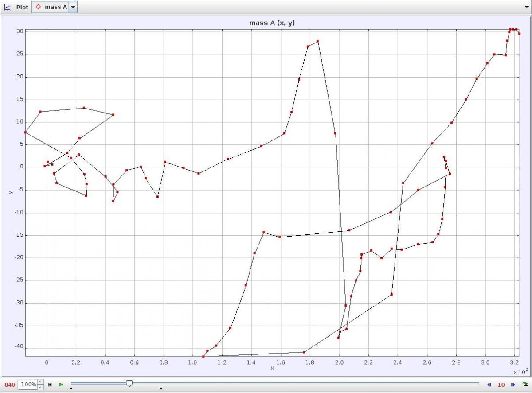
Task: Click the red frame number 840 readout
Action: 9,385
